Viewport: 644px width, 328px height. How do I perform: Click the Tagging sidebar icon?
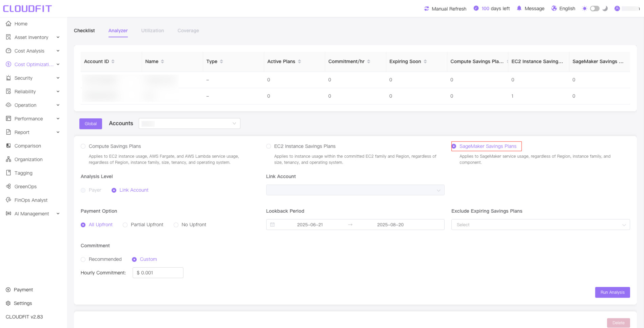tap(8, 173)
